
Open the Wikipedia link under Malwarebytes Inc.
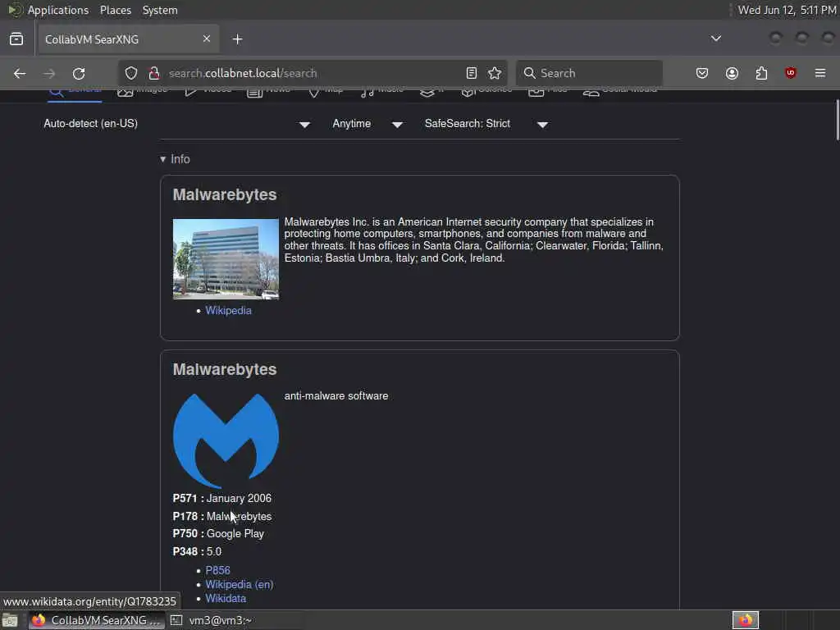click(x=228, y=311)
